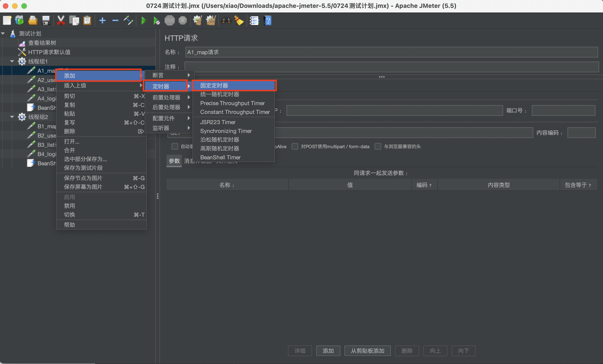Image resolution: width=603 pixels, height=364 pixels.
Task: Click the Cut scissors toolbar icon
Action: [x=61, y=21]
